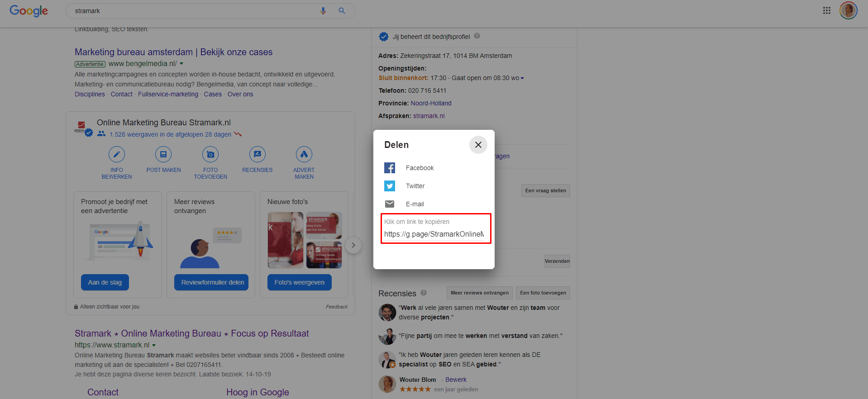This screenshot has height=399, width=868.
Task: Open the stramark.nl appointments link
Action: coord(429,116)
